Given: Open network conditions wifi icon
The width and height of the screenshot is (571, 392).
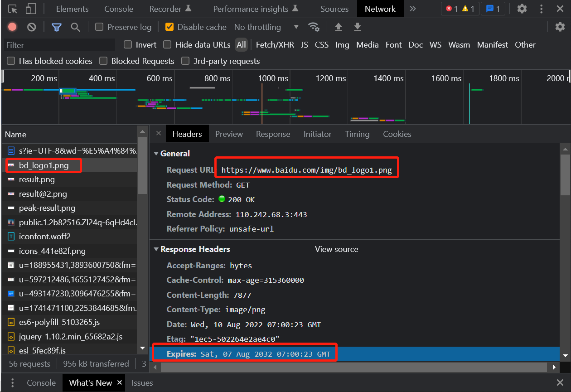Looking at the screenshot, I should (314, 27).
